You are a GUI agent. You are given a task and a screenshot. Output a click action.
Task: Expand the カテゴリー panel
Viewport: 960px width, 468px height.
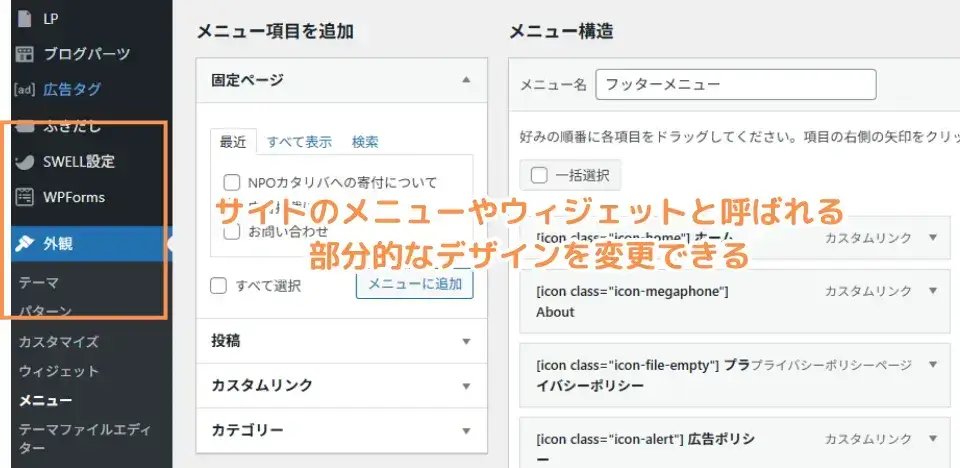342,431
